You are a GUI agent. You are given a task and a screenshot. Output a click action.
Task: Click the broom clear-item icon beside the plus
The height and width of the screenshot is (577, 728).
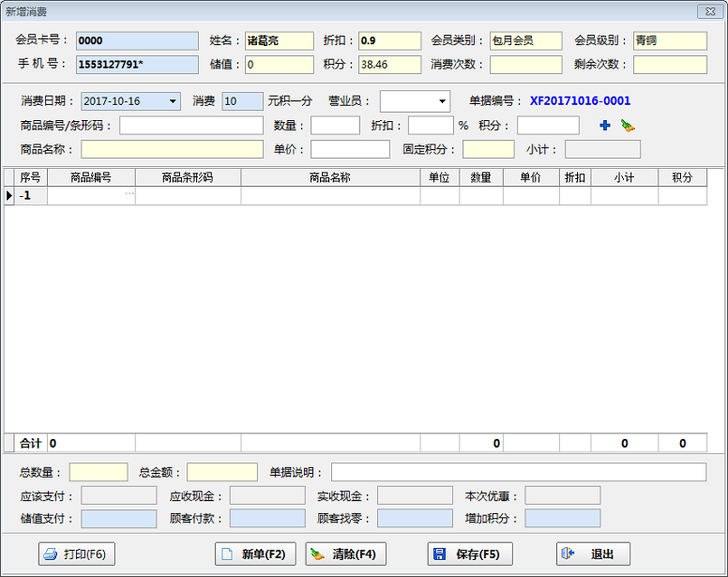(x=627, y=126)
